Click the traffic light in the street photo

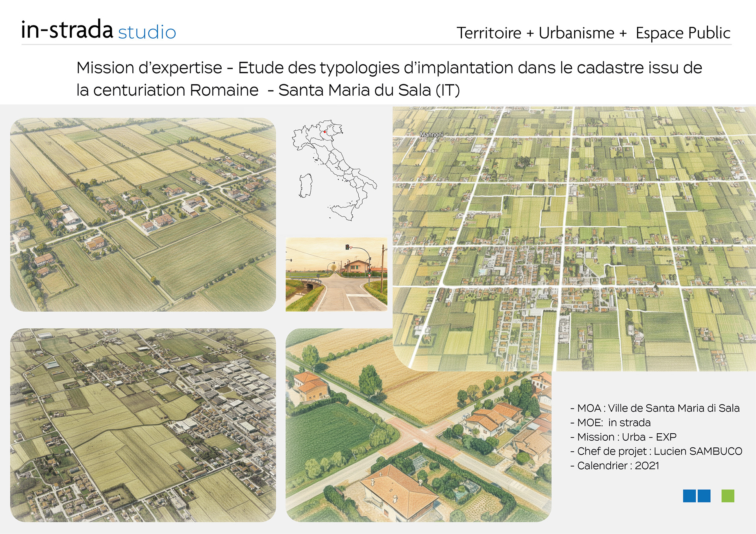(x=347, y=247)
